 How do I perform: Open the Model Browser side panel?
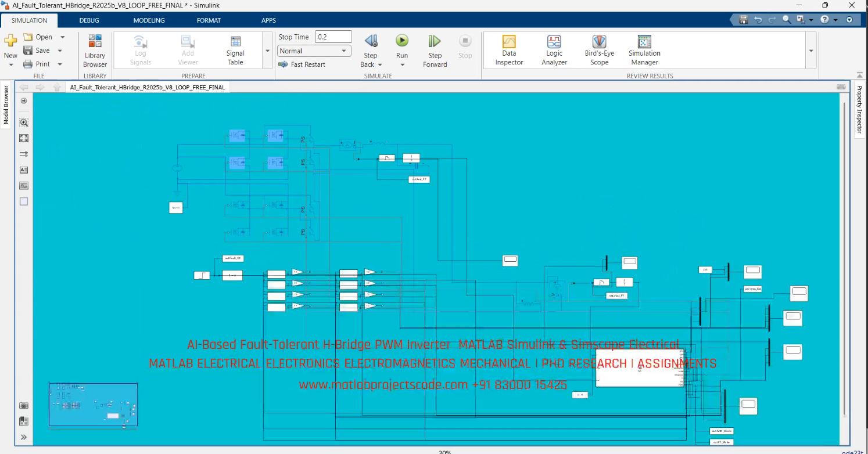[6, 105]
